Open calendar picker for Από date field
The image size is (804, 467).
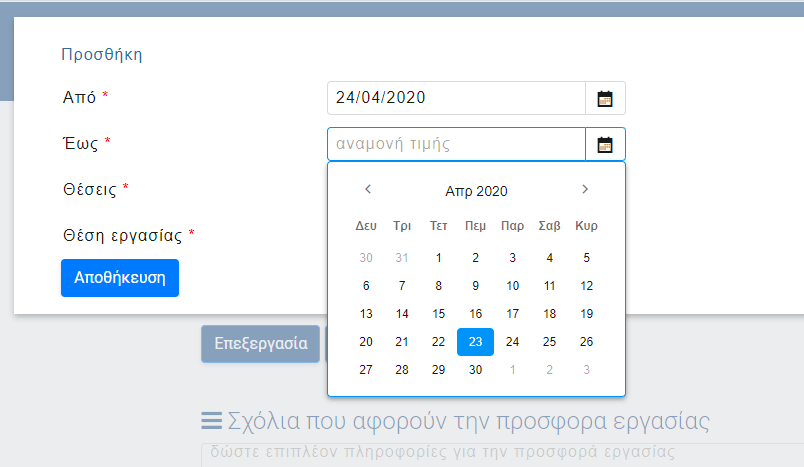click(x=605, y=98)
